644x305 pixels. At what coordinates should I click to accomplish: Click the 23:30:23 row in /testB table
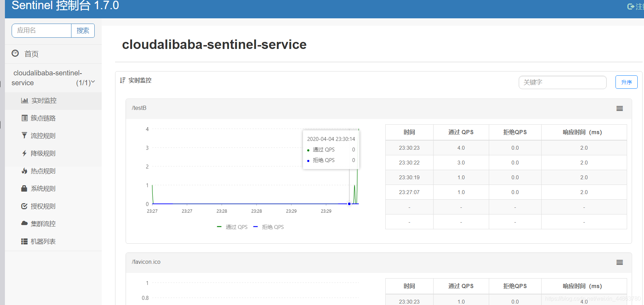pos(506,148)
